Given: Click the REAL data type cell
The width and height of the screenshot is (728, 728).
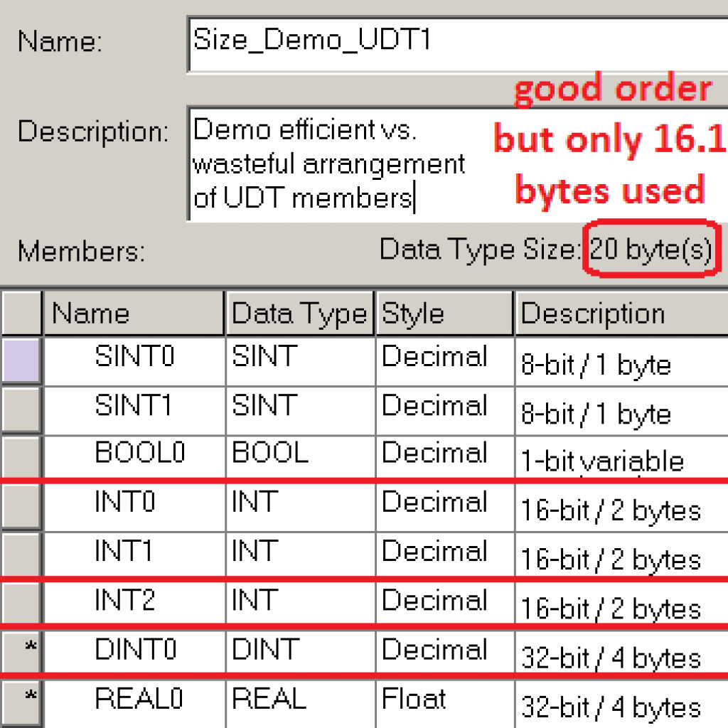Looking at the screenshot, I should pos(301,703).
